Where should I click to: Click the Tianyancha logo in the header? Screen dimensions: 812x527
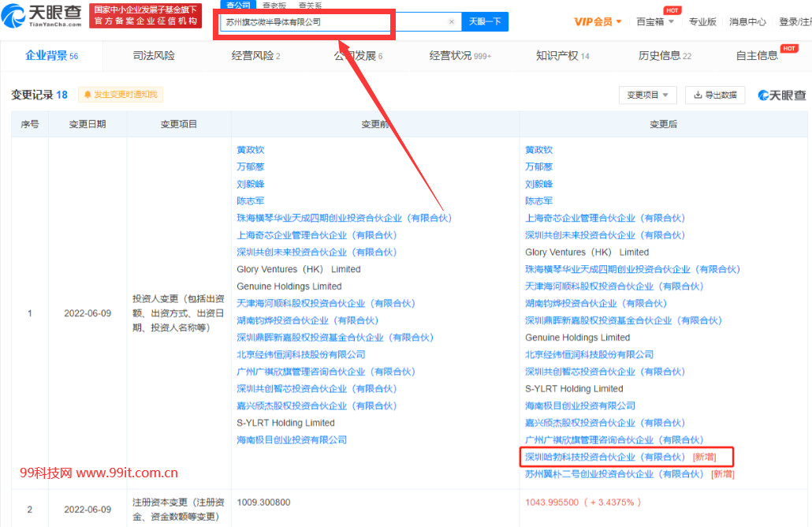pyautogui.click(x=42, y=16)
